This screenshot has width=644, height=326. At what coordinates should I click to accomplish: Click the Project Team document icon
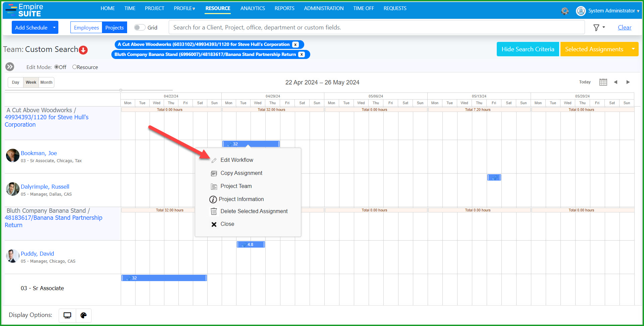pos(214,187)
